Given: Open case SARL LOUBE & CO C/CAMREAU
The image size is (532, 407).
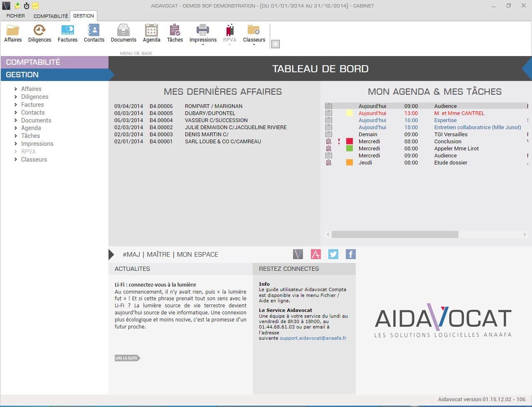Looking at the screenshot, I should pyautogui.click(x=223, y=141).
